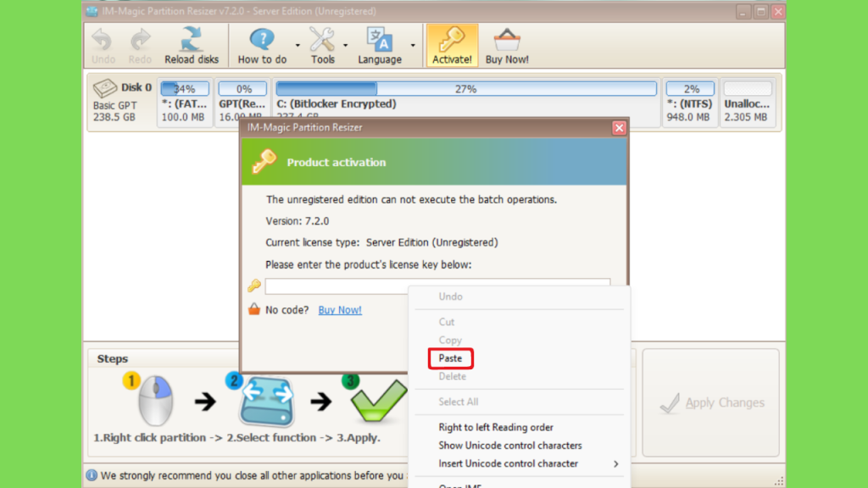Follow the Buy Now! link in dialog
The image size is (868, 488).
coord(340,310)
